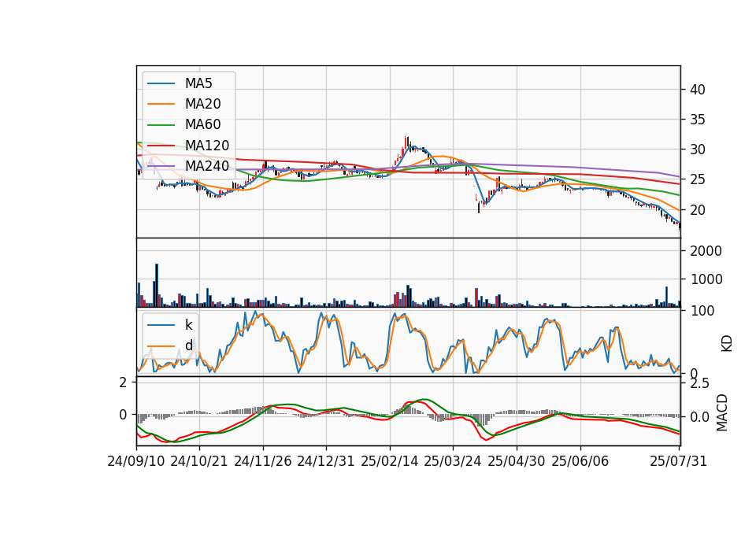
Task: Click the price axis value 40
Action: [x=697, y=90]
